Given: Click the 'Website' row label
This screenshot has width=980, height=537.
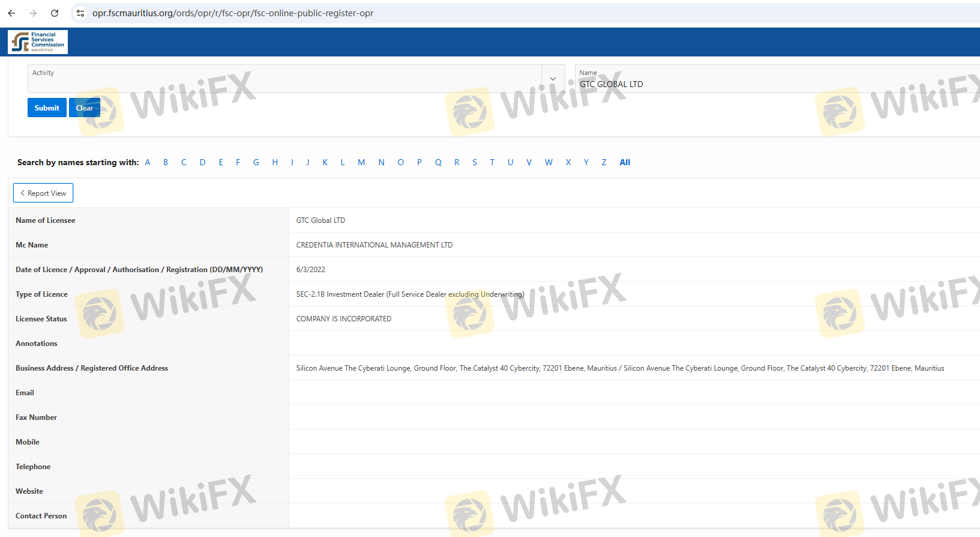Looking at the screenshot, I should coord(29,491).
